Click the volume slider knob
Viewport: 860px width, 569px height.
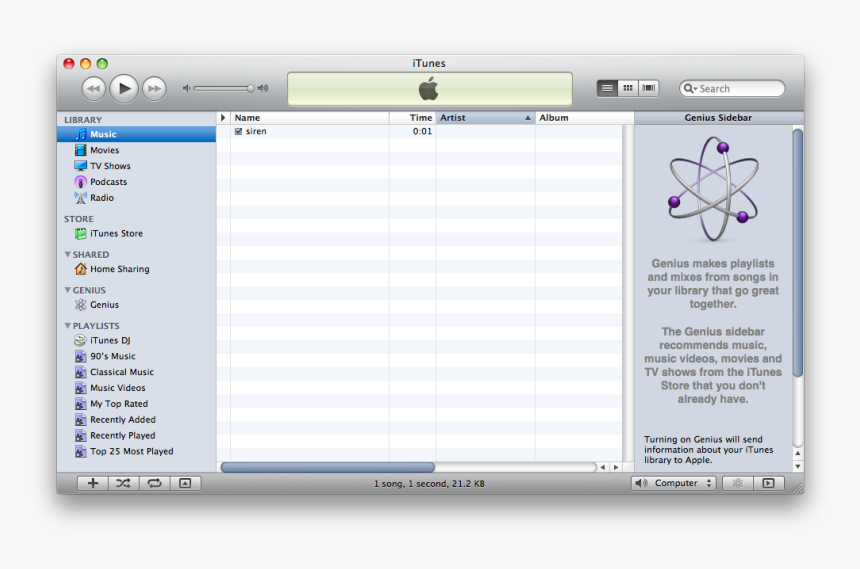point(250,88)
